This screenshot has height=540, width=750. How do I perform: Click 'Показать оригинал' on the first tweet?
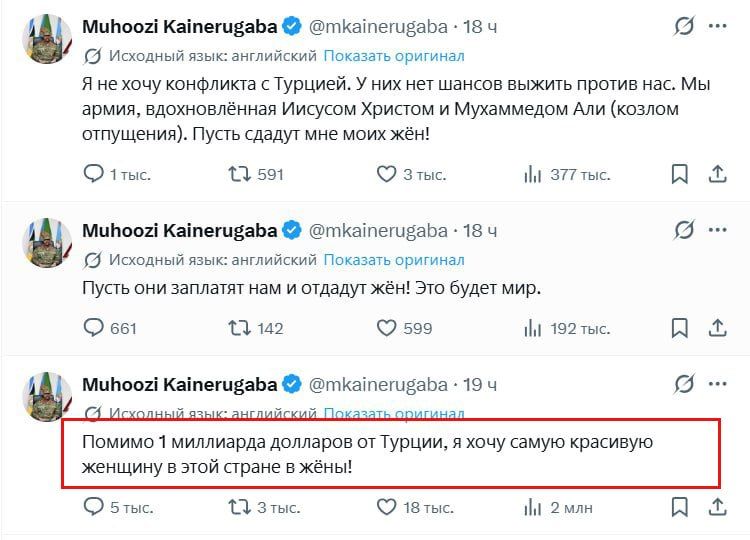coord(394,56)
